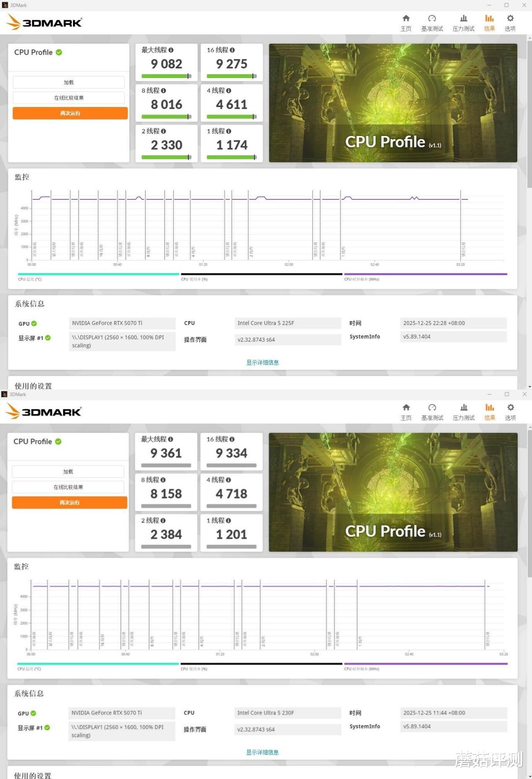This screenshot has width=532, height=779.
Task: Select time value 2025-12-25 11:44 +08:00
Action: click(x=454, y=713)
